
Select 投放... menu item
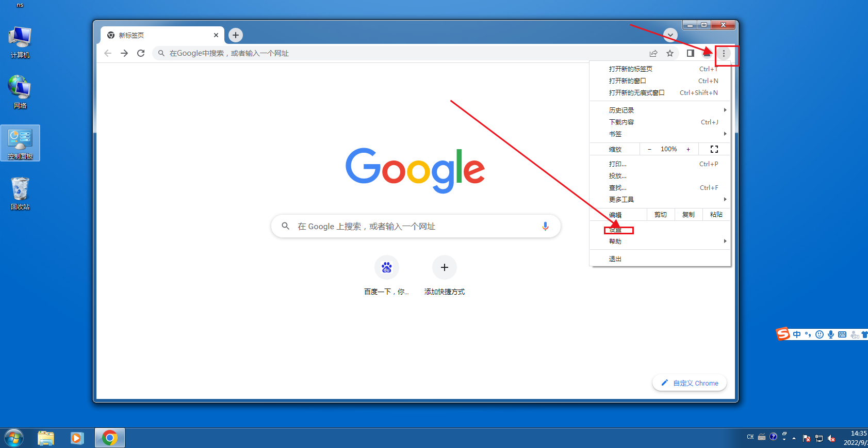point(660,175)
